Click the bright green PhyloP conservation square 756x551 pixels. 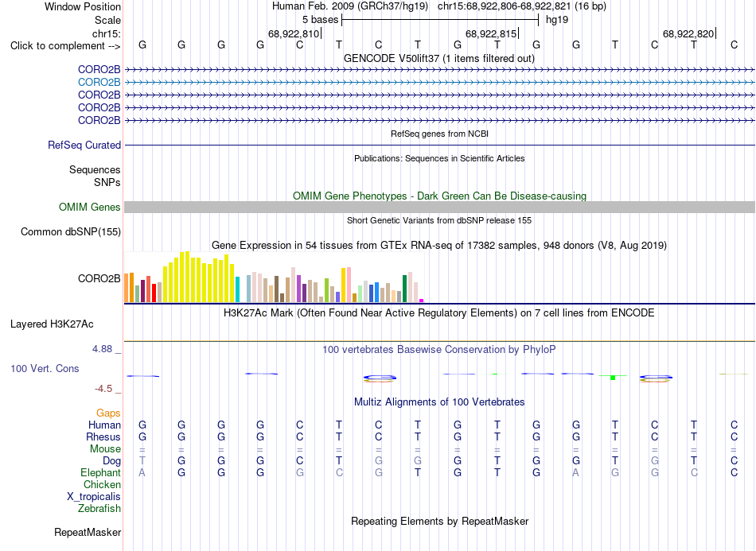[613, 378]
